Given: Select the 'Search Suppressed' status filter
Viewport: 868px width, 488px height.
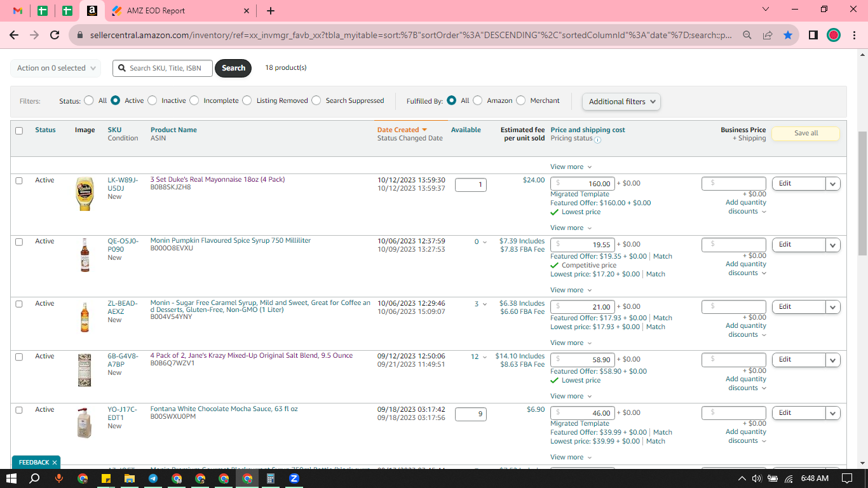Looking at the screenshot, I should 316,100.
